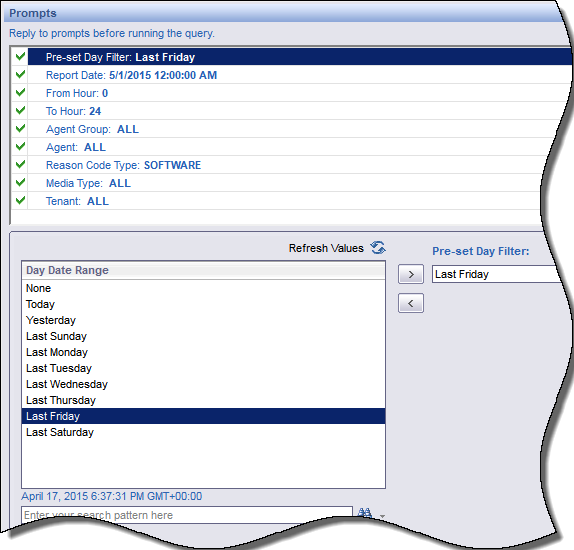Select the Reason Code Type prompt
The image size is (574, 550).
289,165
